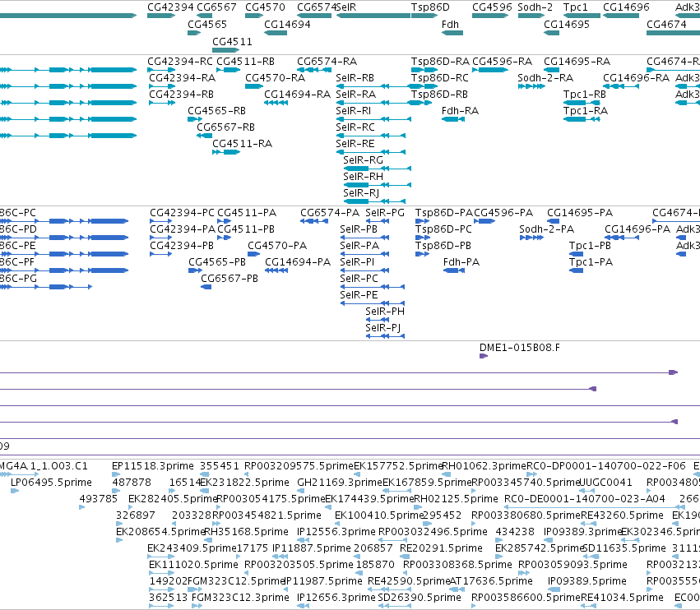The image size is (700, 610).
Task: Click the CG4511-RB transcript label
Action: [246, 61]
